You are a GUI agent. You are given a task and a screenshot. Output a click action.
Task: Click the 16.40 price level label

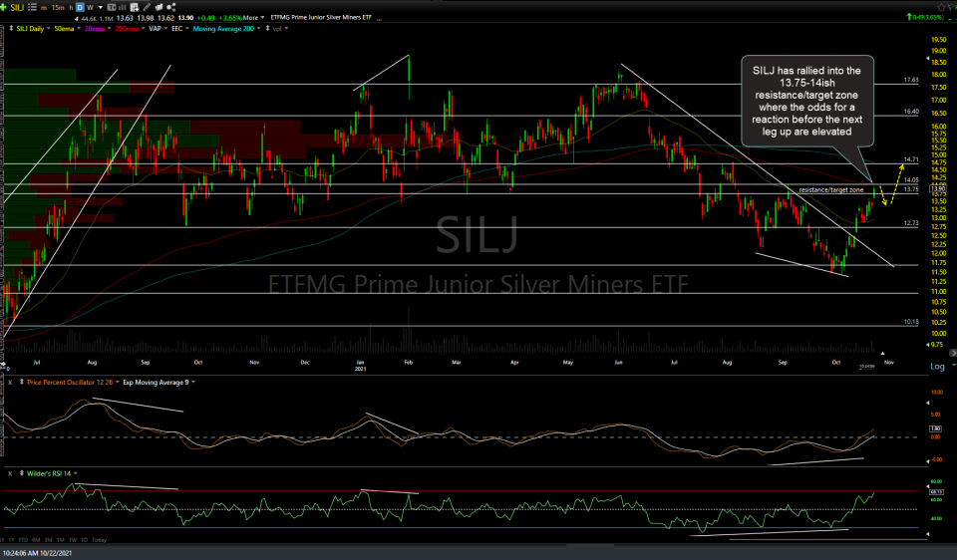[910, 112]
